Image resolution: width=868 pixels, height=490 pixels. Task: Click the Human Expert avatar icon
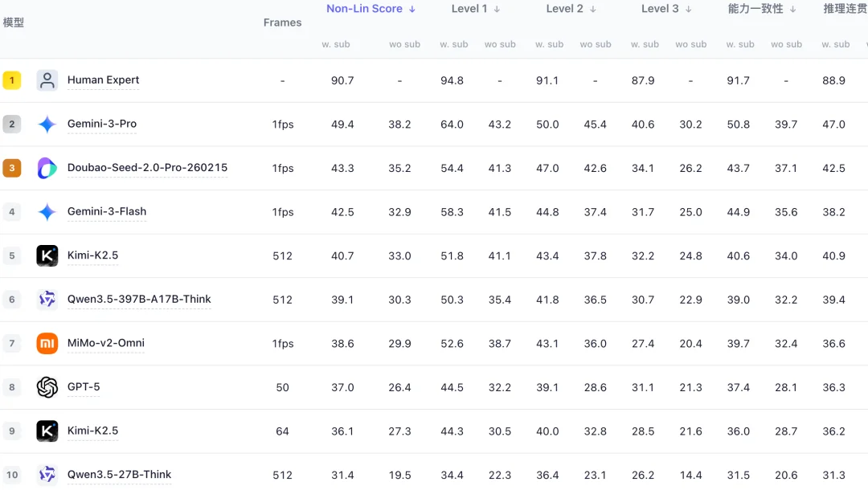tap(47, 80)
